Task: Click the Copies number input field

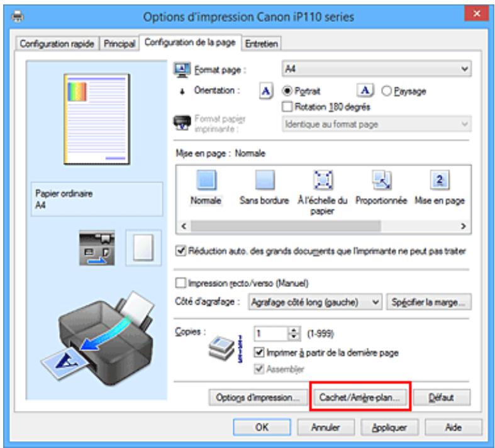Action: point(271,333)
